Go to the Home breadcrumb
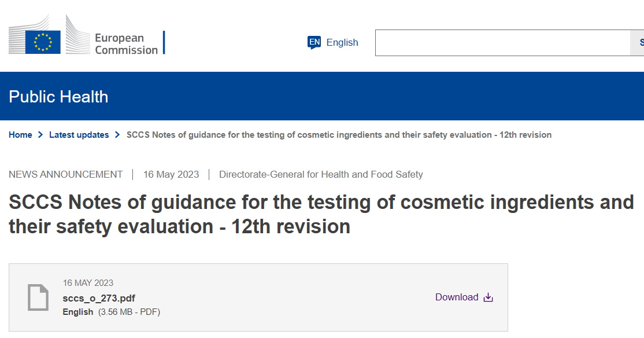644x338 pixels. pyautogui.click(x=20, y=135)
